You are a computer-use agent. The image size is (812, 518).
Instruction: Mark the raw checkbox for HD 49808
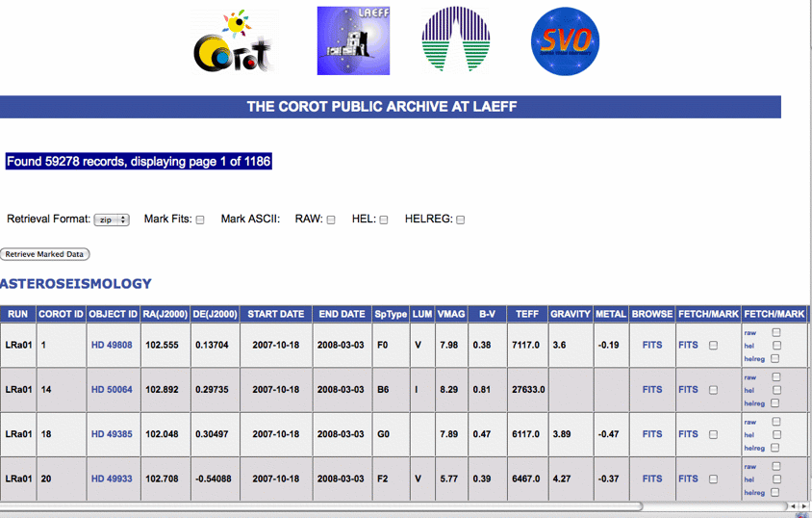click(776, 333)
